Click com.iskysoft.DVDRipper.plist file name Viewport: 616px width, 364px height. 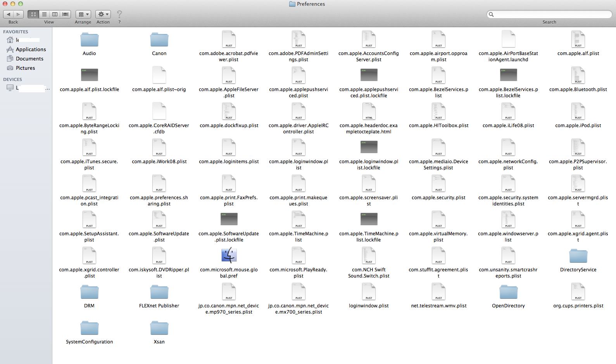(x=159, y=273)
